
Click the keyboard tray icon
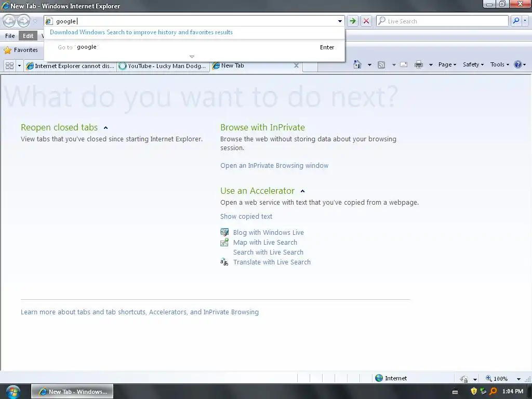[455, 392]
